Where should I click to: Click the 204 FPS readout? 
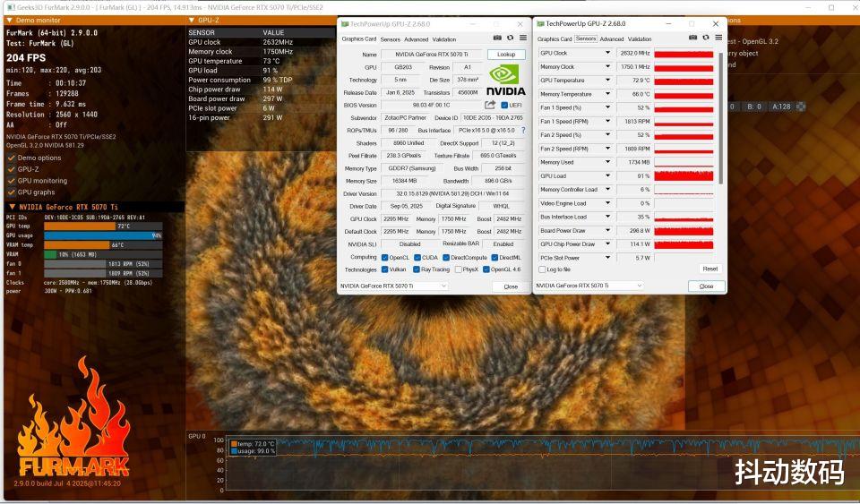(x=26, y=57)
